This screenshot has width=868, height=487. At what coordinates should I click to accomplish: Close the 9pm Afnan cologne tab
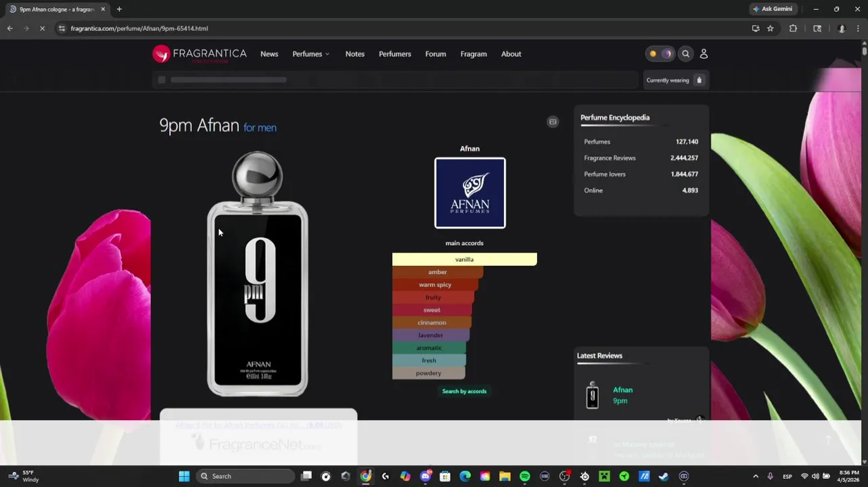103,9
